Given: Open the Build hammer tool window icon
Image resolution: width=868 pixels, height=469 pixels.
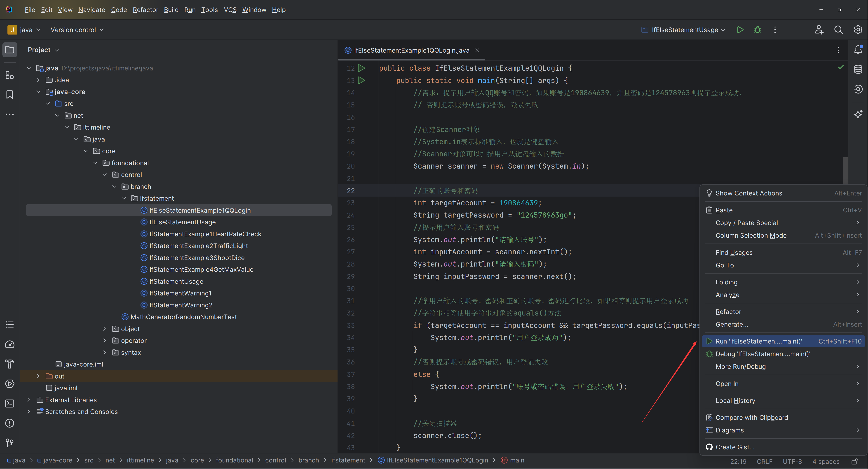Looking at the screenshot, I should 10,364.
